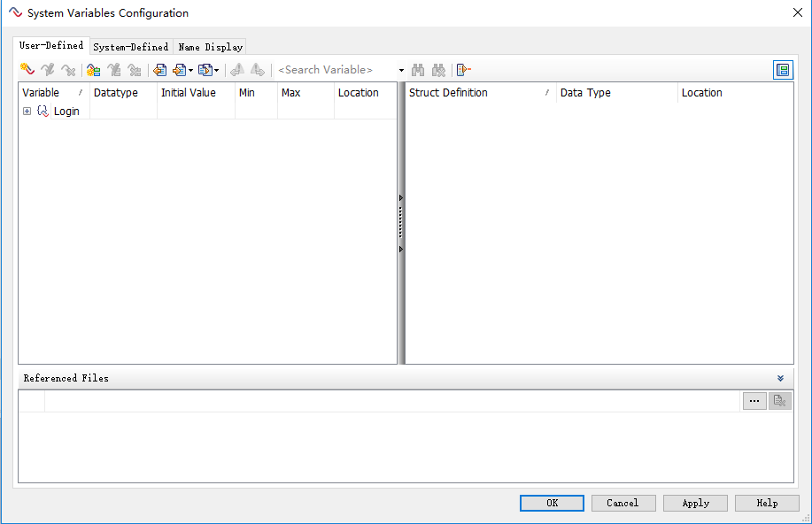
Task: Click the Apply button
Action: click(x=695, y=503)
